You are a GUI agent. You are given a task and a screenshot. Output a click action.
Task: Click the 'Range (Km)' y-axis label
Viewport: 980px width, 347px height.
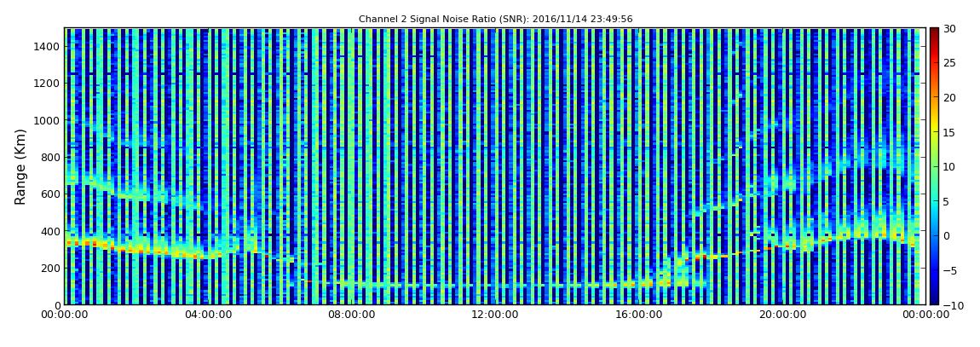20,166
